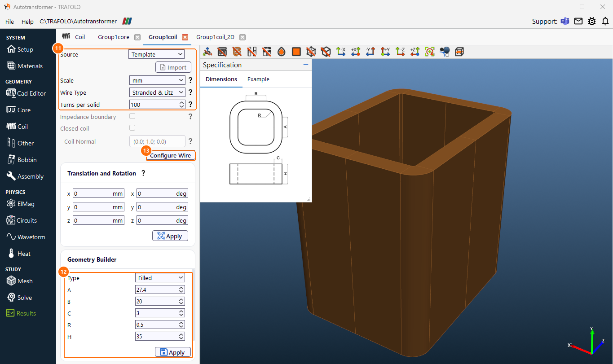Image resolution: width=613 pixels, height=364 pixels.
Task: Toggle the Impedance boundary checkbox
Action: pyautogui.click(x=132, y=116)
